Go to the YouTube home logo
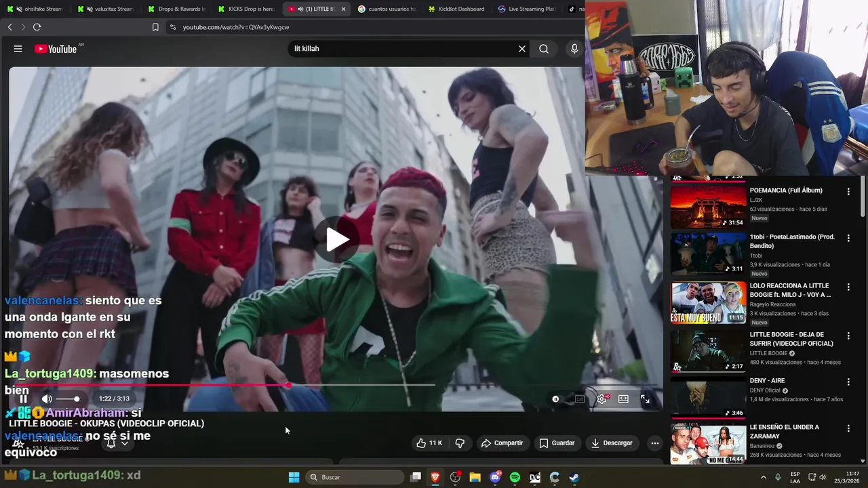 coord(56,49)
